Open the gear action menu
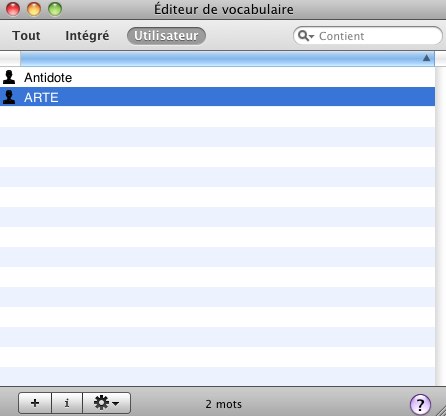 106,403
